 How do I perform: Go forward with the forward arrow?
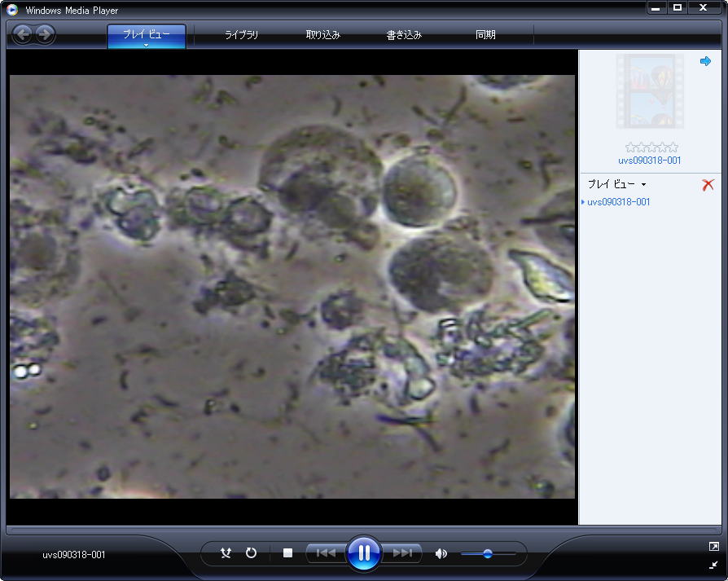45,34
